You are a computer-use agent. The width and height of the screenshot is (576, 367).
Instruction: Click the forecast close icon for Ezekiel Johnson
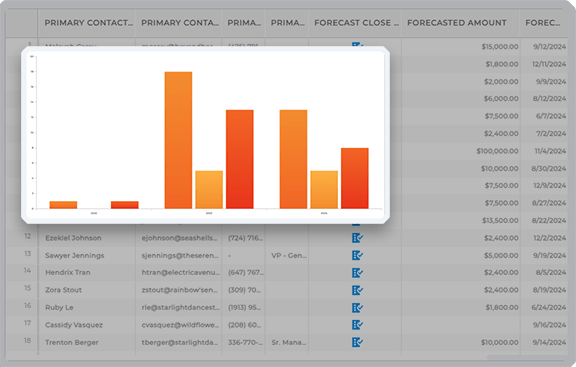(357, 238)
